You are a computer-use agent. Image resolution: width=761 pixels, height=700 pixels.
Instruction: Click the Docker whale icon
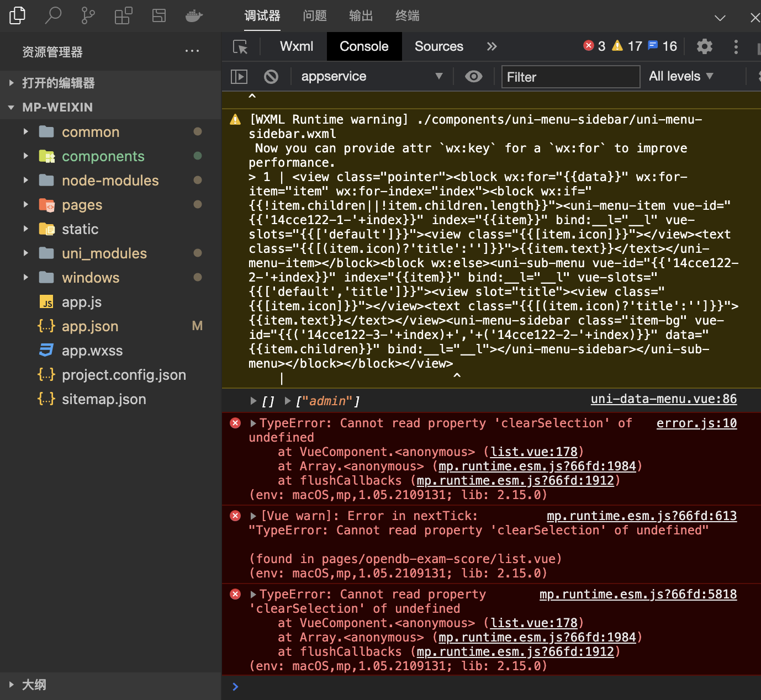194,15
